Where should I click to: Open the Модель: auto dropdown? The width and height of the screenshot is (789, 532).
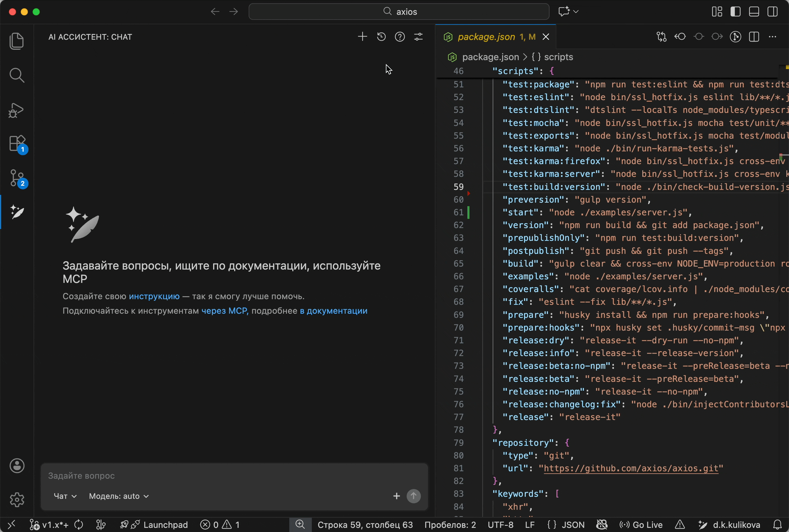point(119,496)
